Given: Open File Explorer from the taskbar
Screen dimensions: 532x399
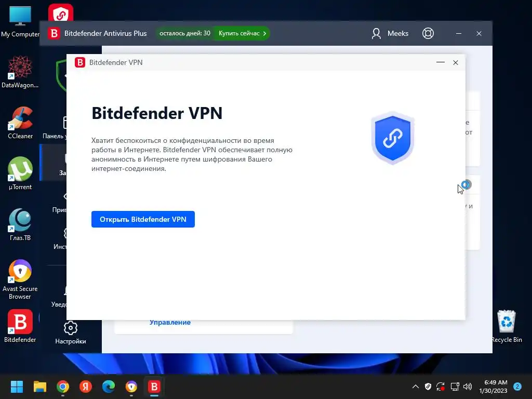Looking at the screenshot, I should (39, 387).
